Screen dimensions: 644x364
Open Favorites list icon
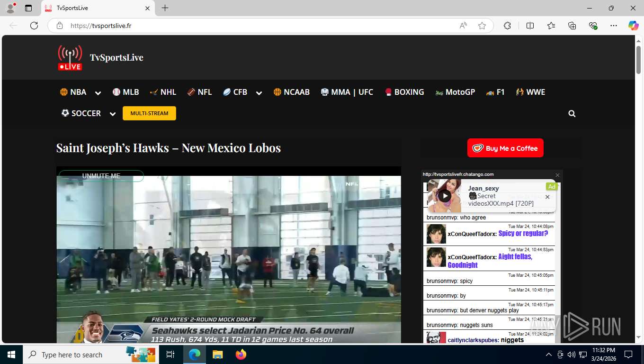tap(551, 26)
